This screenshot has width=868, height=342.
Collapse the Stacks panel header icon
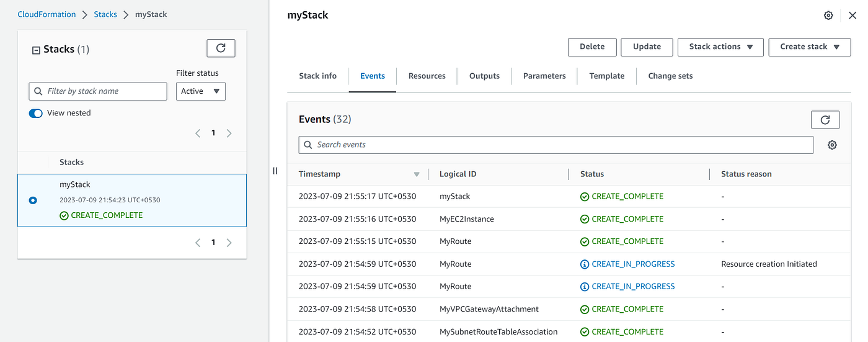pos(36,50)
